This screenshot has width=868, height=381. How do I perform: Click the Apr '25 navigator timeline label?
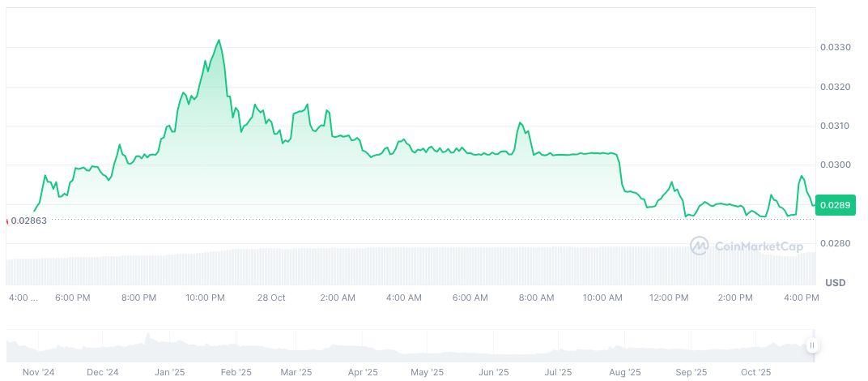click(x=363, y=372)
